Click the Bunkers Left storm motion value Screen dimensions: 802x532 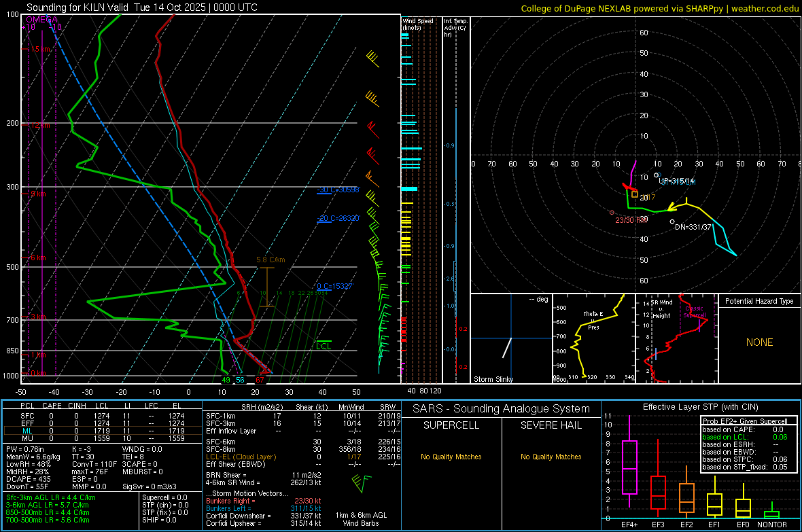coord(306,508)
